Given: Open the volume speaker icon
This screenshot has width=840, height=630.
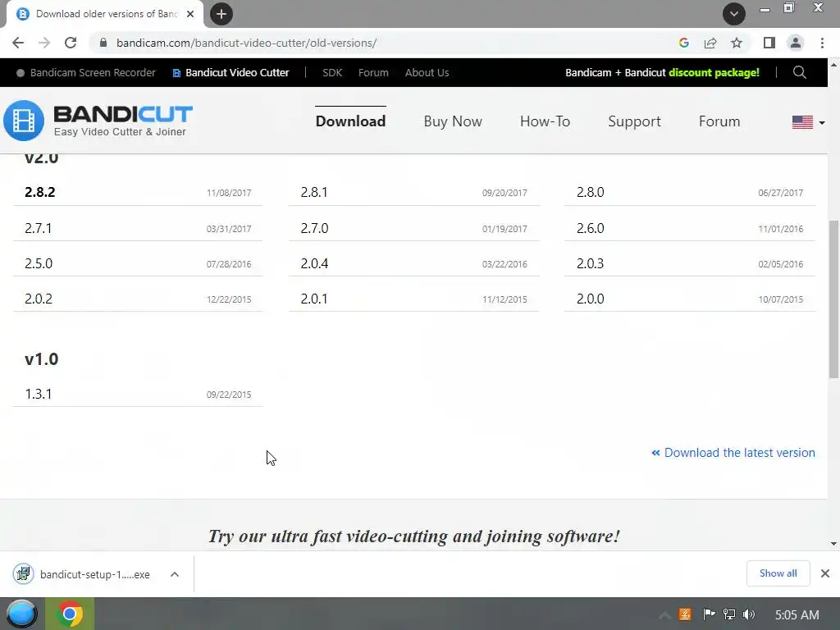Looking at the screenshot, I should 749,614.
